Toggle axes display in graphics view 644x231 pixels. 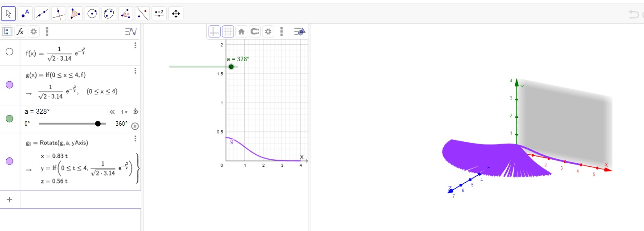[215, 32]
